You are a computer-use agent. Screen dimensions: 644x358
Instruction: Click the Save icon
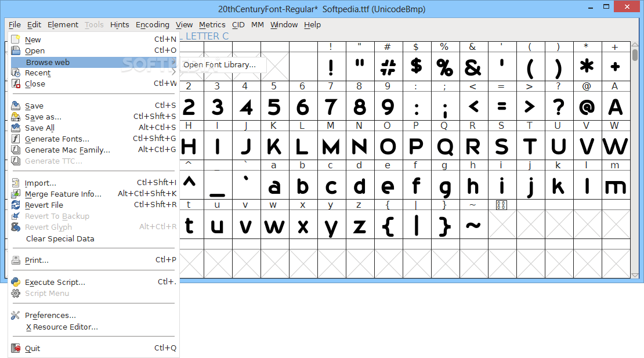coord(16,106)
